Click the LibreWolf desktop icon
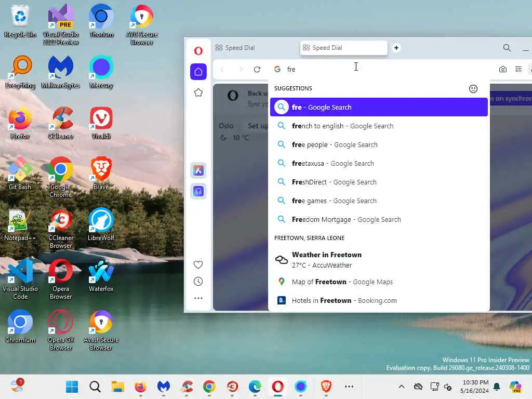The height and width of the screenshot is (399, 532). tap(101, 224)
